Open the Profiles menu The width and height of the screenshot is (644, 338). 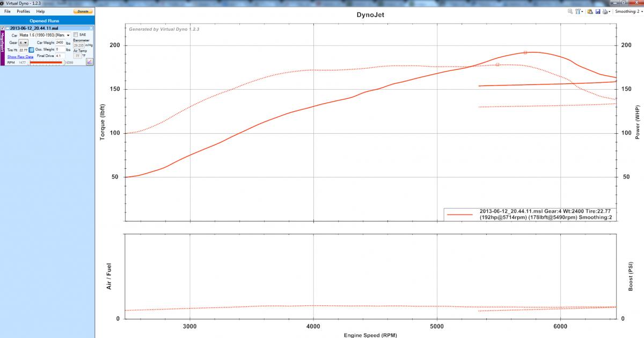tap(24, 11)
